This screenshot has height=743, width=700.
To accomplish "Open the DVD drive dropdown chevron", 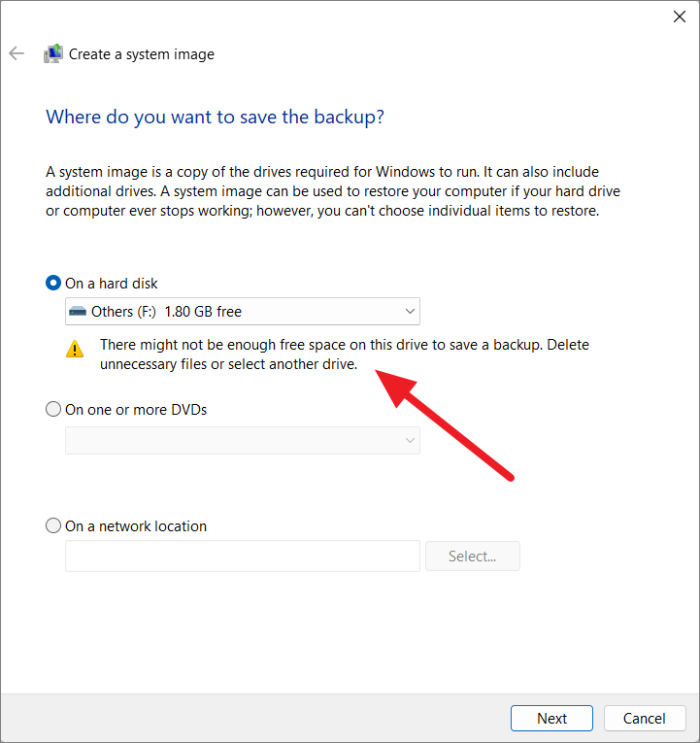I will pyautogui.click(x=410, y=440).
